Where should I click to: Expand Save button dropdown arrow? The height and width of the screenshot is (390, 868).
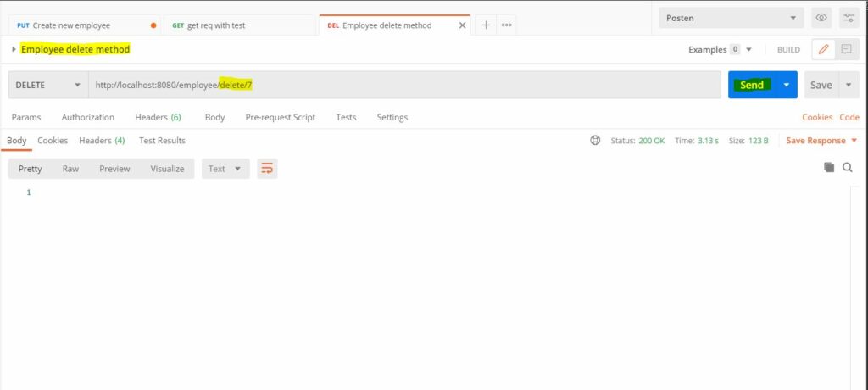coord(849,85)
